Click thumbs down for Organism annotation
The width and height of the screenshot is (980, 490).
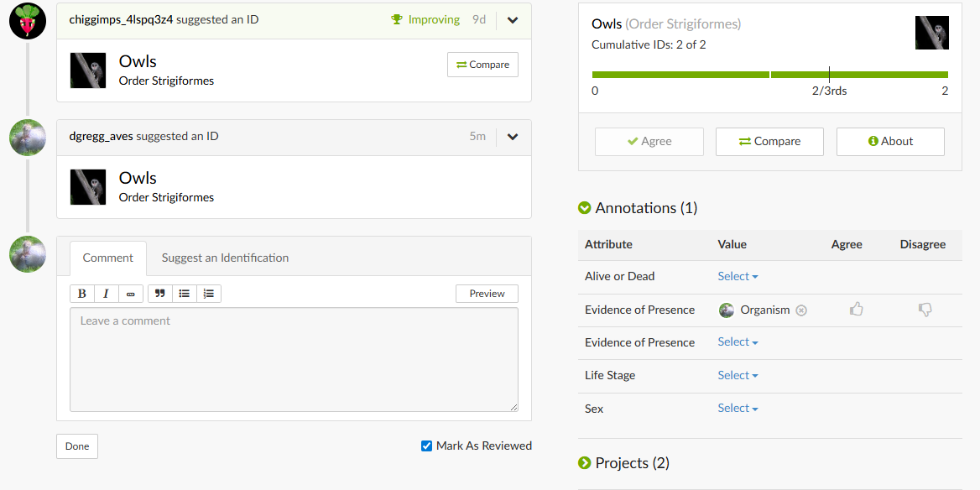[x=925, y=310]
